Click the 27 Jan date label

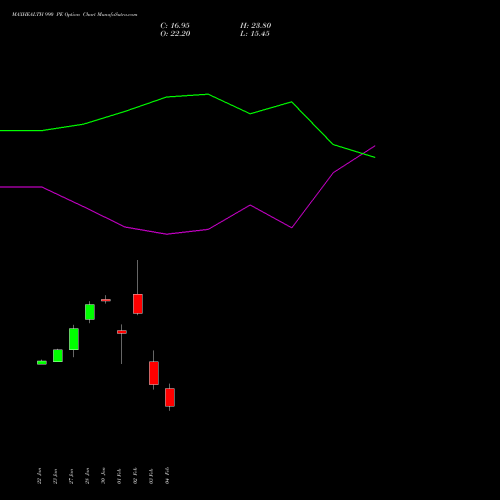71,476
